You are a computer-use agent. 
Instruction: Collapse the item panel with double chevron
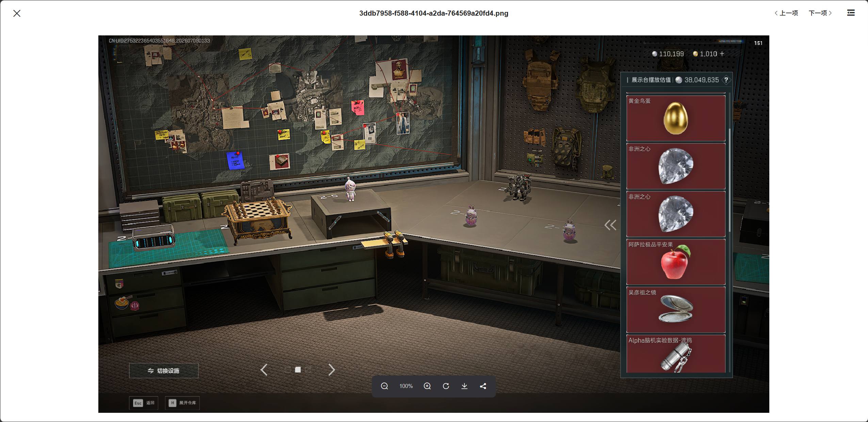(610, 225)
